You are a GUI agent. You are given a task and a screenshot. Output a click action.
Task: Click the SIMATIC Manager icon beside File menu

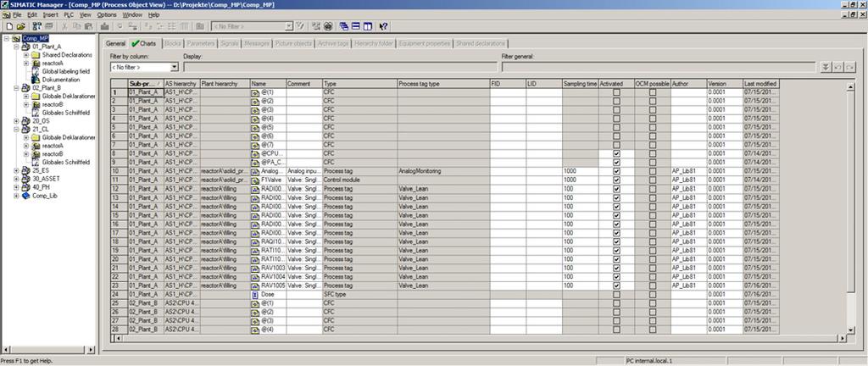pyautogui.click(x=6, y=15)
